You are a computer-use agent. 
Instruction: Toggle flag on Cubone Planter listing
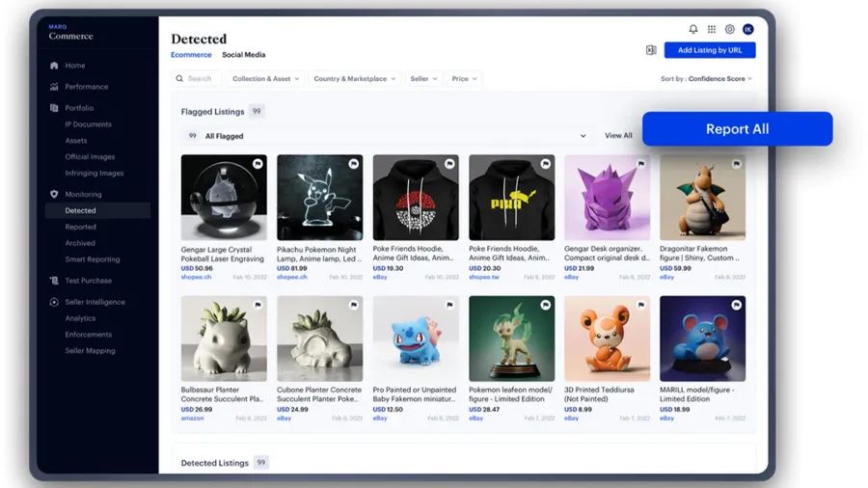[354, 305]
